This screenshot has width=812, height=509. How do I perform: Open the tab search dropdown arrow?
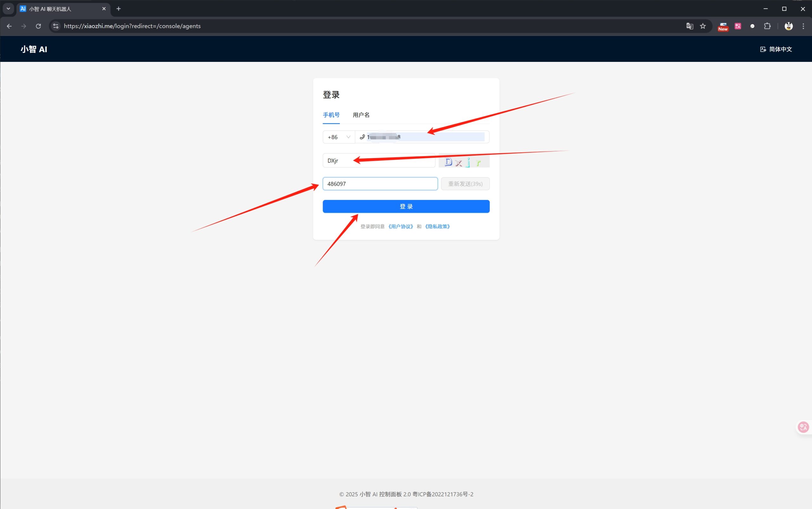pyautogui.click(x=9, y=9)
